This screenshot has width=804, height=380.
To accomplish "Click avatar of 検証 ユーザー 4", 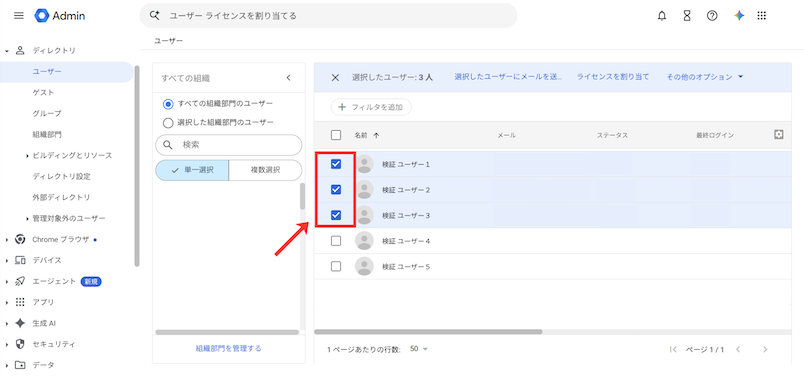I will pos(364,241).
